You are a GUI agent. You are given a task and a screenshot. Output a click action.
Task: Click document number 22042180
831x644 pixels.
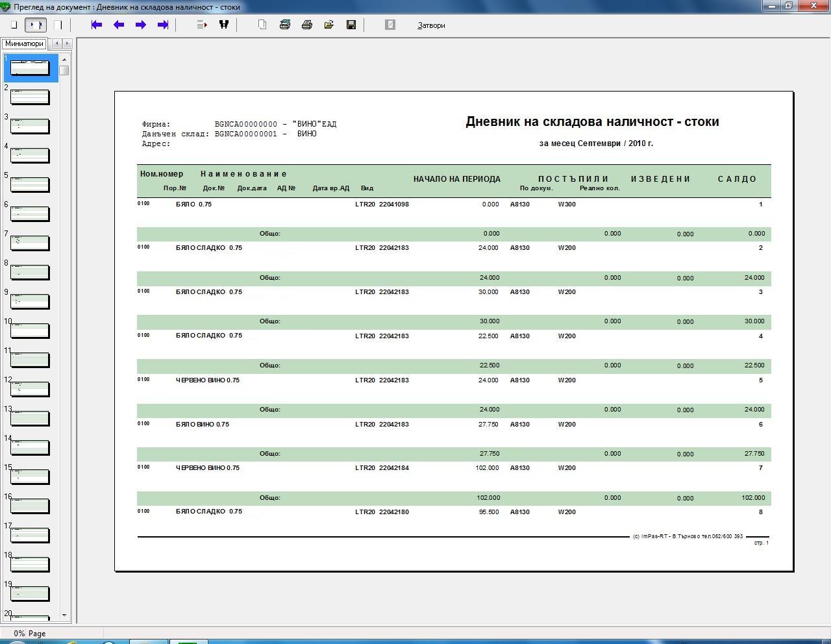click(x=394, y=512)
